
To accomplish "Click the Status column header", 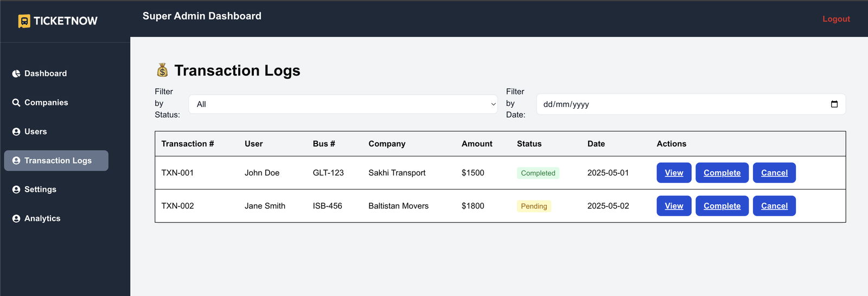I will point(529,144).
